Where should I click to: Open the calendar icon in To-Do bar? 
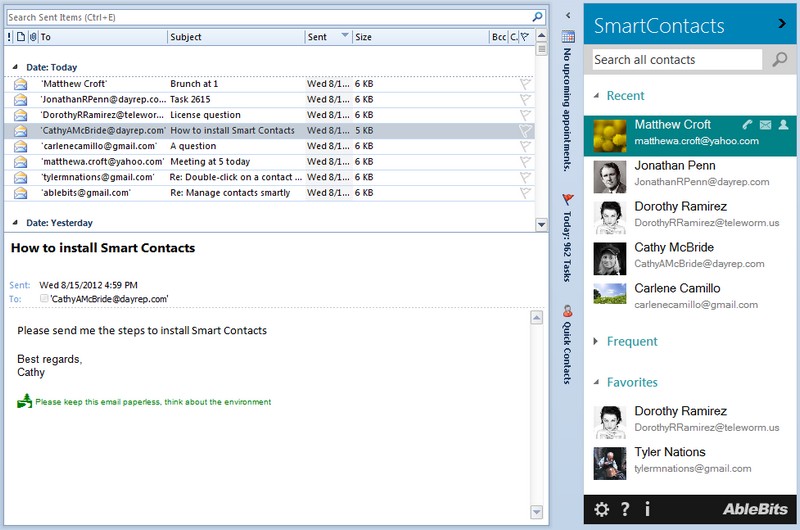[x=568, y=37]
